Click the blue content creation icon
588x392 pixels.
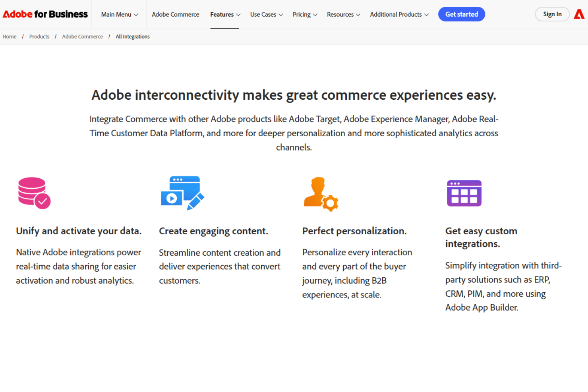[182, 193]
